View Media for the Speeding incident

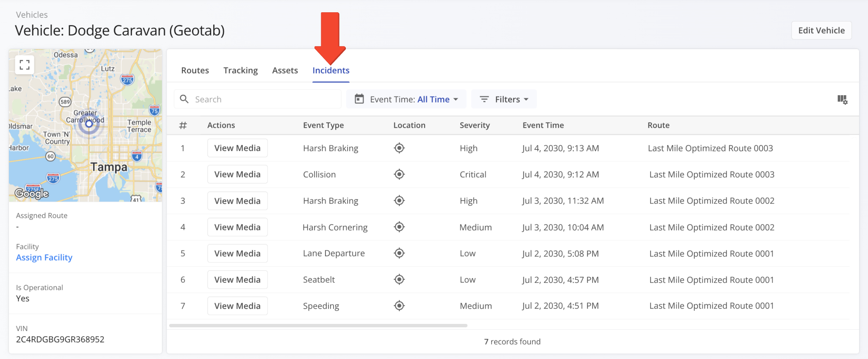click(x=237, y=306)
